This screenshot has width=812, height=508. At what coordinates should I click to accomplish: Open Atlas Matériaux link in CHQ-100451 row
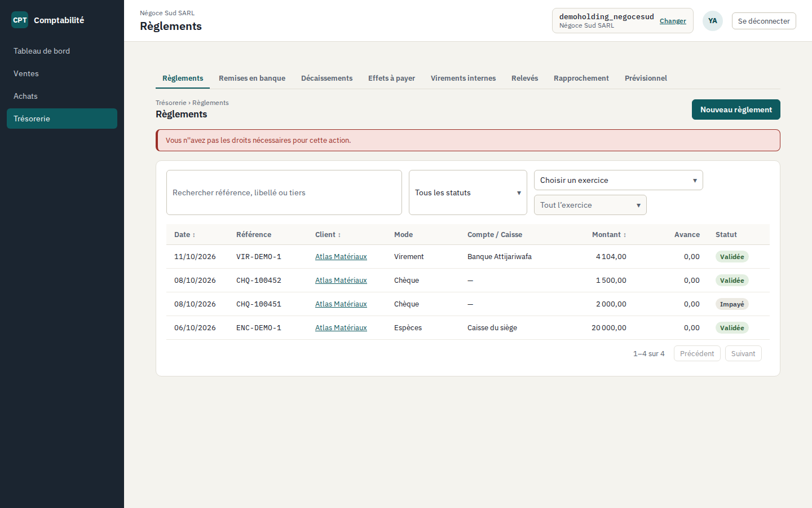coord(341,304)
